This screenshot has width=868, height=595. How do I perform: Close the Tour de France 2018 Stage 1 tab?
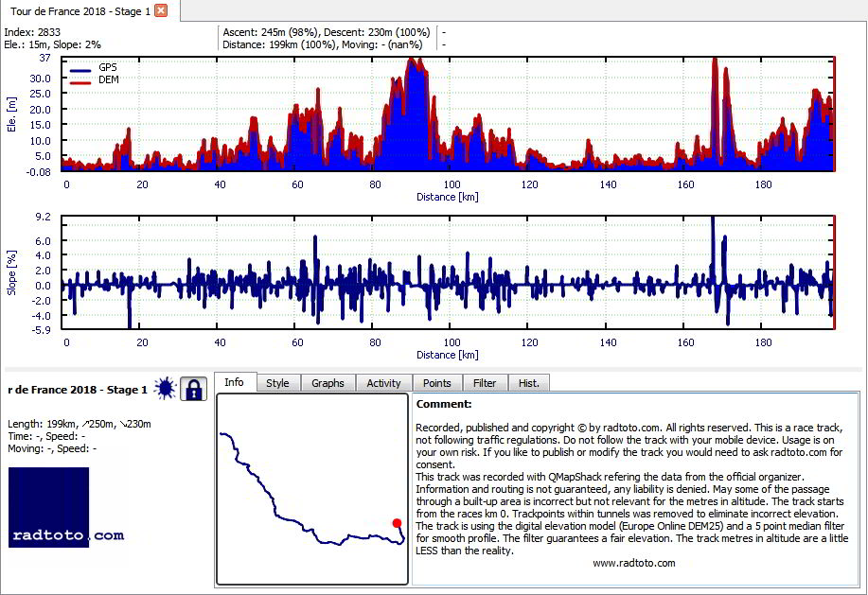pos(161,10)
